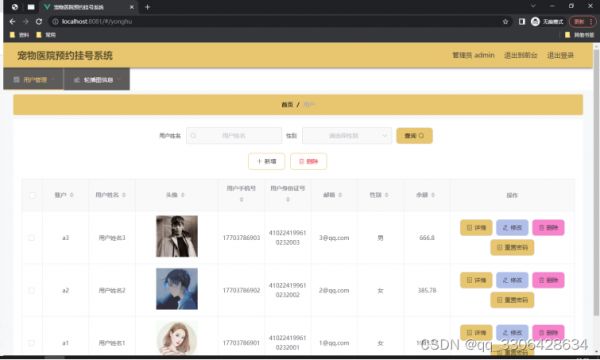The width and height of the screenshot is (600, 360).
Task: Click the yellow 查询 search button
Action: point(414,135)
